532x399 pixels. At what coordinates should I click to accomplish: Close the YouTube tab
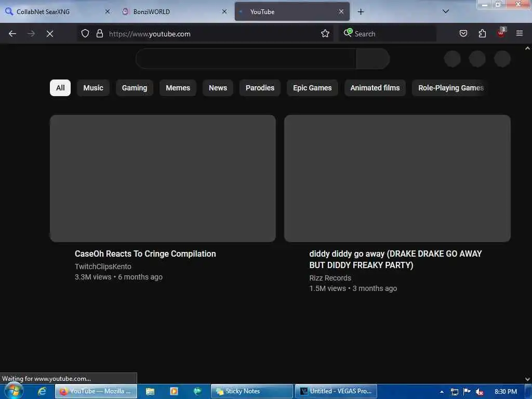click(x=341, y=11)
